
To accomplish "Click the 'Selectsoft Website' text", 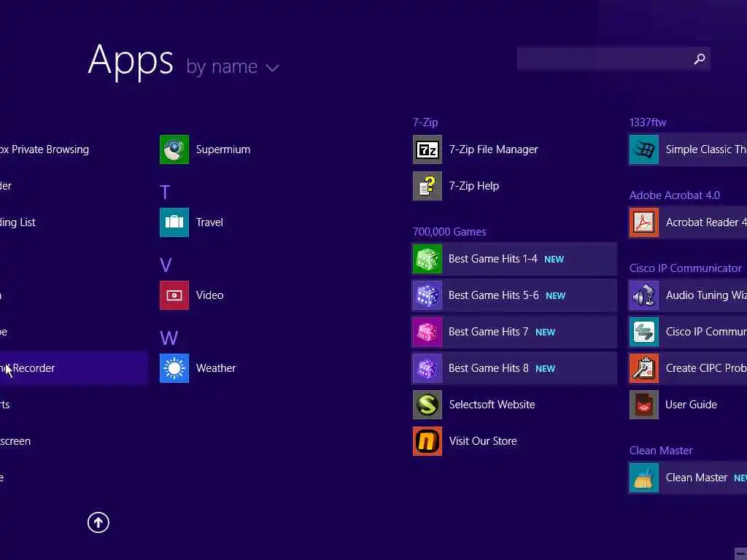I will (492, 404).
